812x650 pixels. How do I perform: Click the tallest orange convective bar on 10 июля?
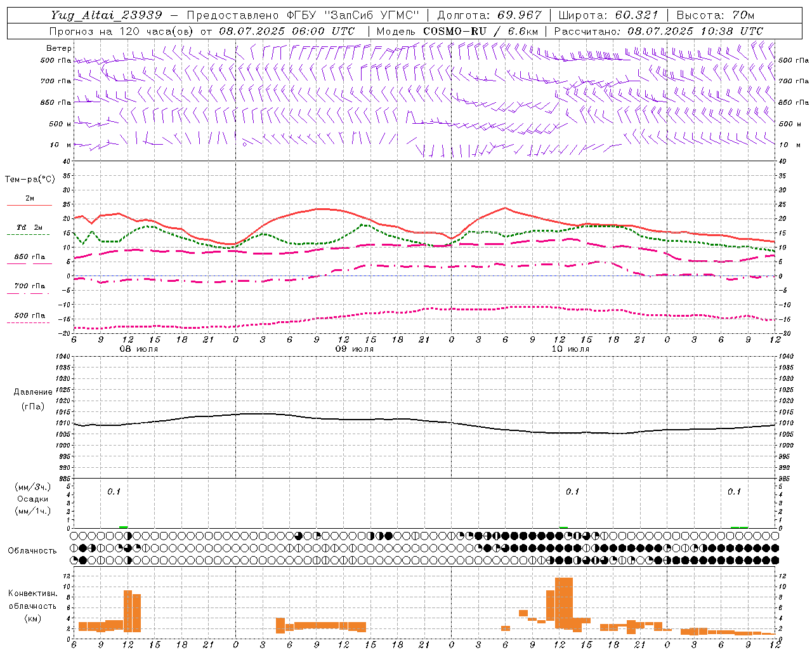[563, 603]
